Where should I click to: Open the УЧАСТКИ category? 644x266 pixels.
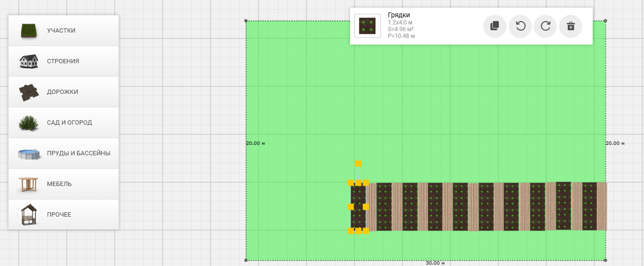pos(63,31)
